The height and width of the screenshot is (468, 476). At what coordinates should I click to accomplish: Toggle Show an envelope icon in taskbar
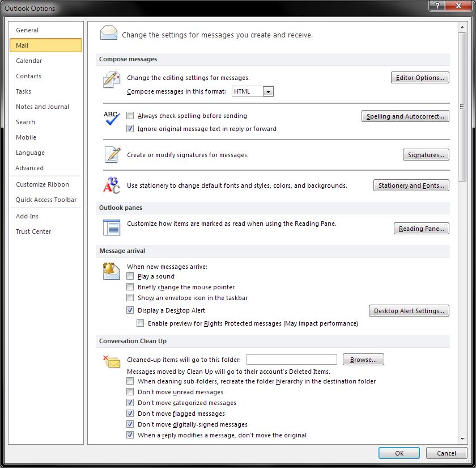130,297
